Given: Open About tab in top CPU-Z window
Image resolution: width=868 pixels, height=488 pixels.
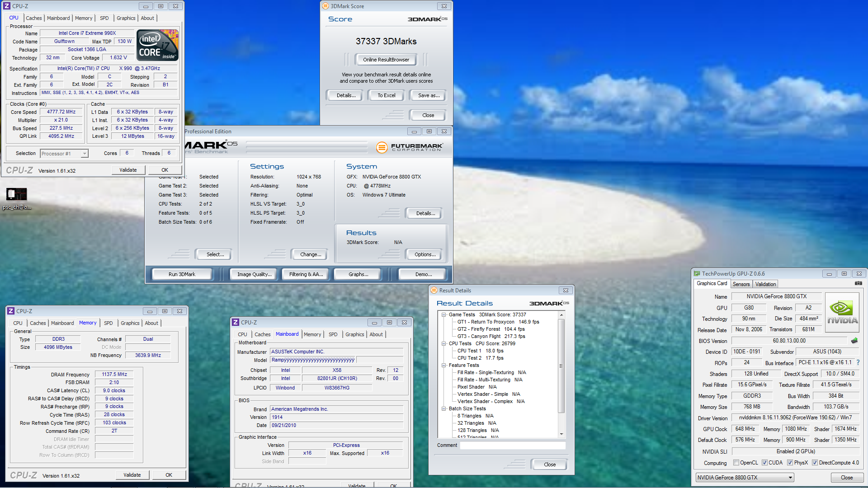Looking at the screenshot, I should coord(147,18).
